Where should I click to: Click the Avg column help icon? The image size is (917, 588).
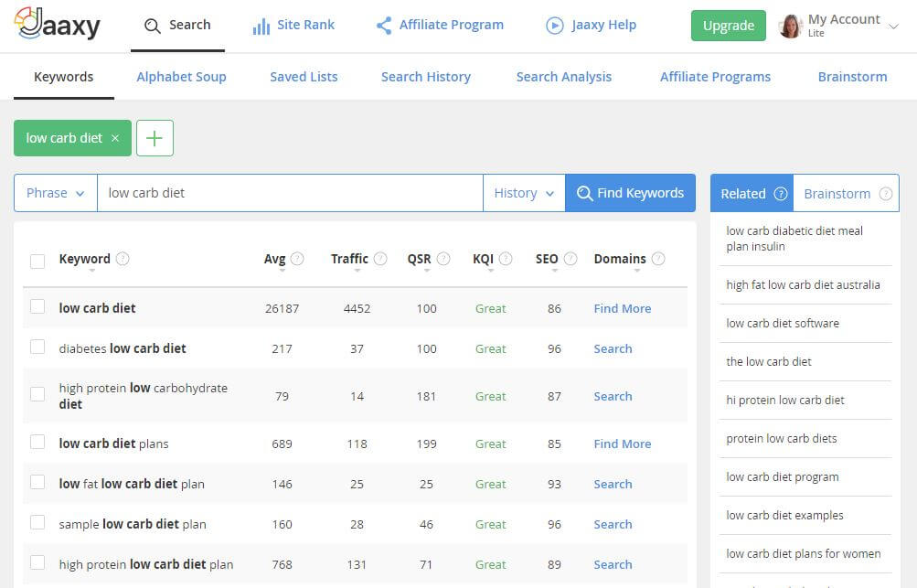coord(297,259)
